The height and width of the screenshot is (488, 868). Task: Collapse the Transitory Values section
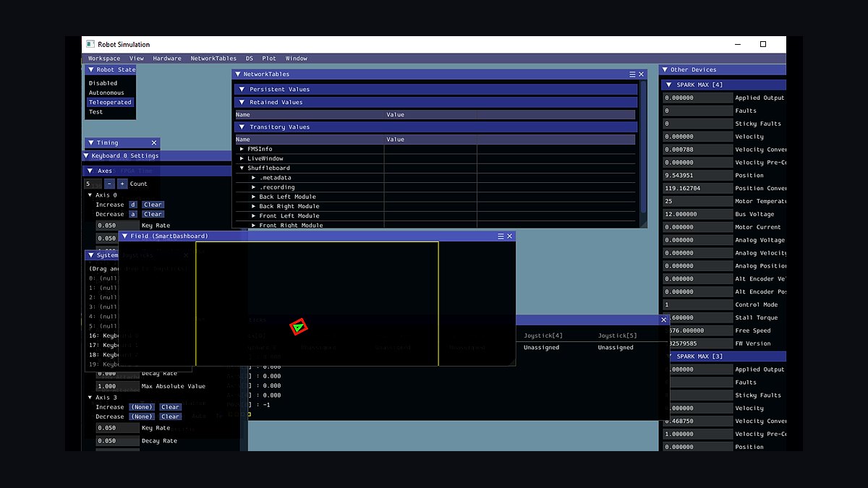click(x=242, y=127)
